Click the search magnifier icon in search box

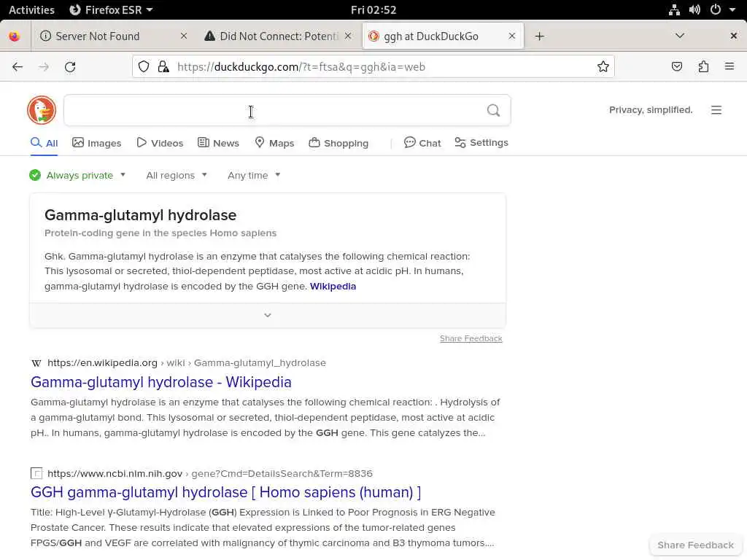point(494,111)
